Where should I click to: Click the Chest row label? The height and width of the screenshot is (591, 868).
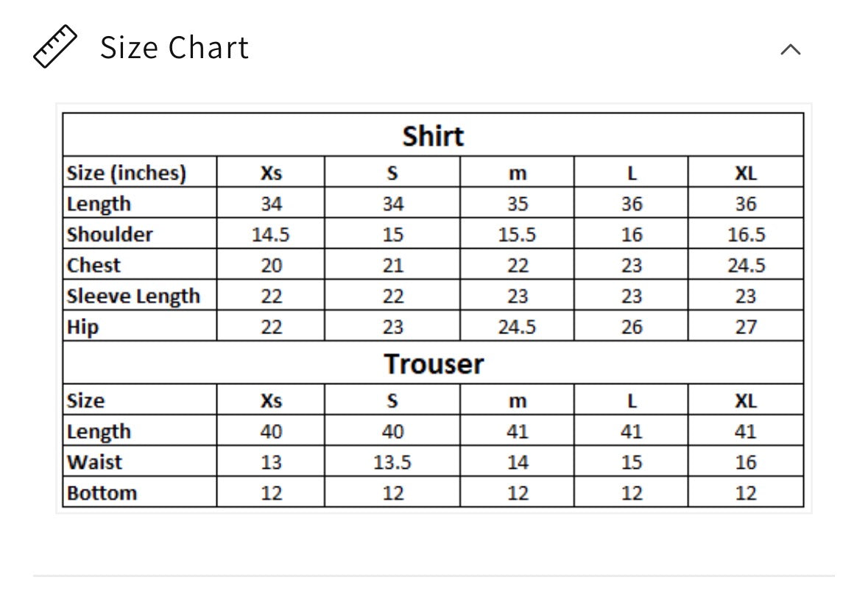click(x=93, y=265)
